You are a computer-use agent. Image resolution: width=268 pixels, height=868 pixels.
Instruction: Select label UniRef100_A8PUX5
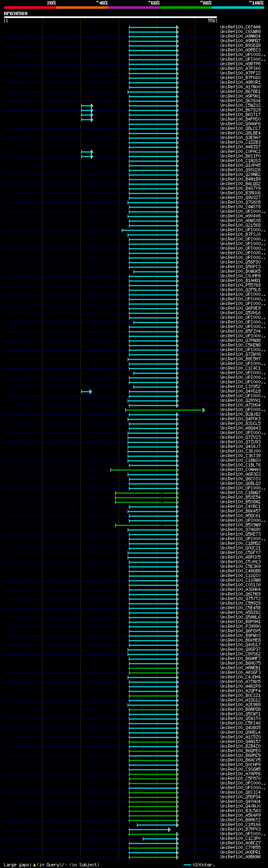[240, 557]
